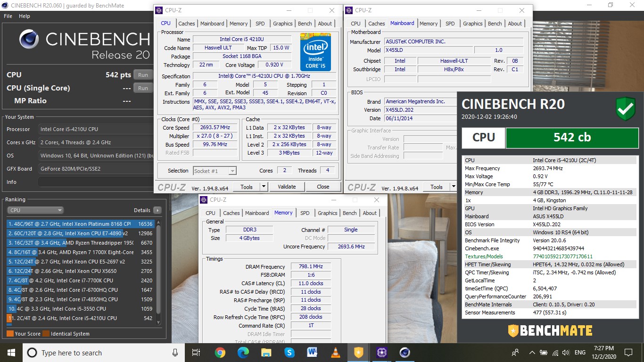644x362 pixels.
Task: Run the CPU (Single Core) benchmark
Action: pos(143,88)
